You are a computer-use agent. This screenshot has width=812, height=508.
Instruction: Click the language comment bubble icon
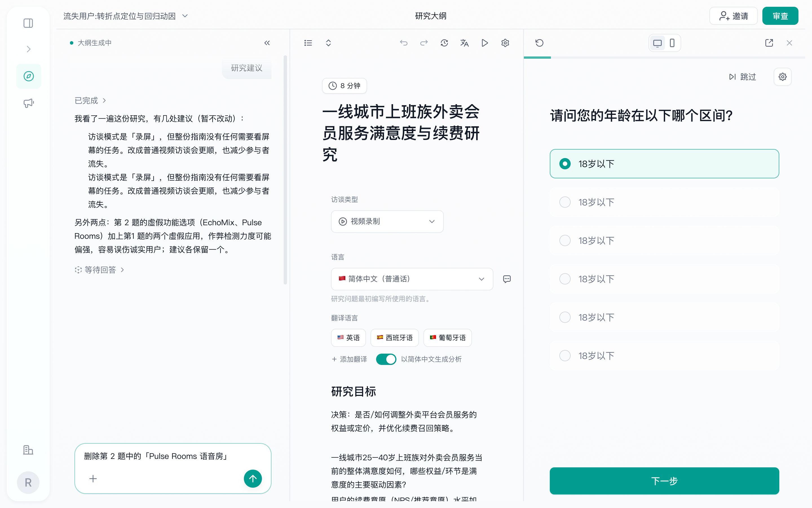[507, 279]
